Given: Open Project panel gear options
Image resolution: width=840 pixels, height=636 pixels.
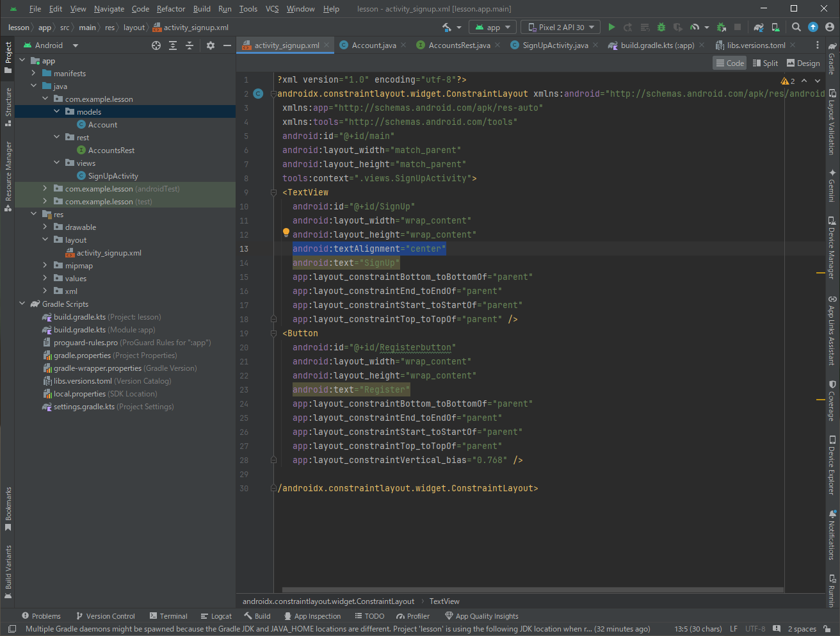Looking at the screenshot, I should 211,45.
